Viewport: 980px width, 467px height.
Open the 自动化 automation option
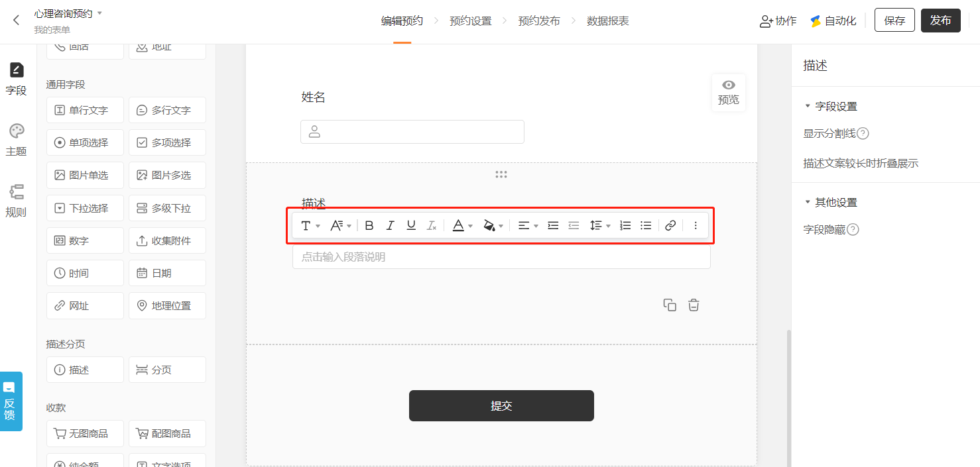833,21
